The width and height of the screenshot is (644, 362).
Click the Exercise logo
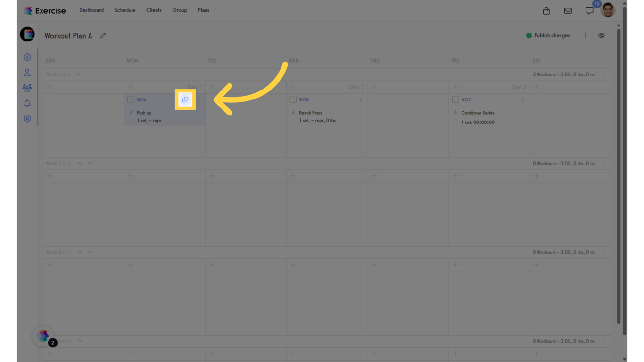45,10
